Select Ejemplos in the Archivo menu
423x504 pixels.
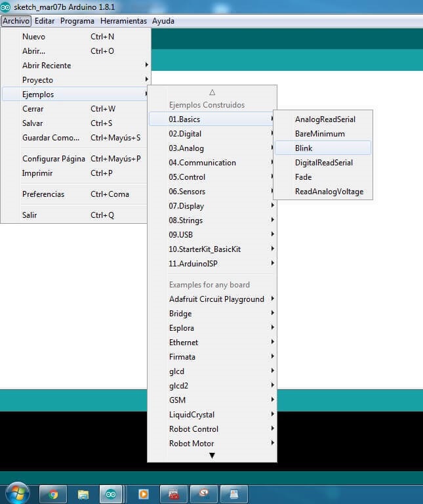coord(75,94)
